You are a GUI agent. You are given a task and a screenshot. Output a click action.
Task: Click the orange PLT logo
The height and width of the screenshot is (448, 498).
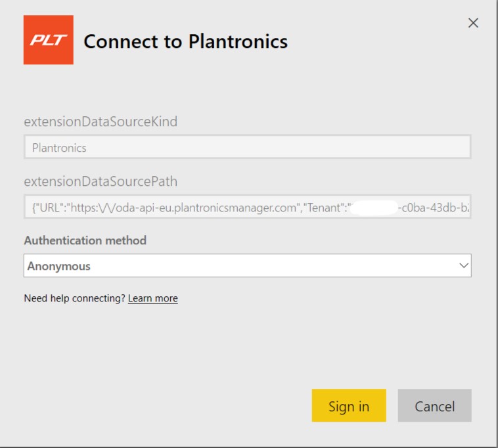coord(48,39)
